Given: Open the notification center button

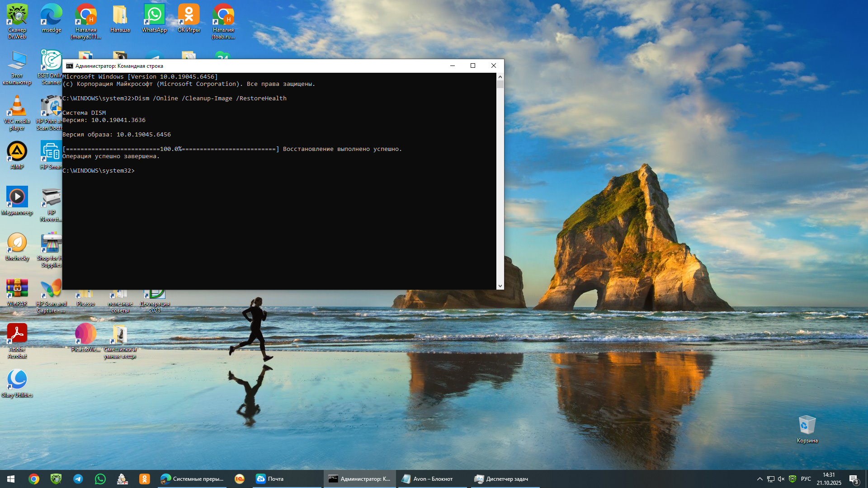Looking at the screenshot, I should (x=854, y=479).
